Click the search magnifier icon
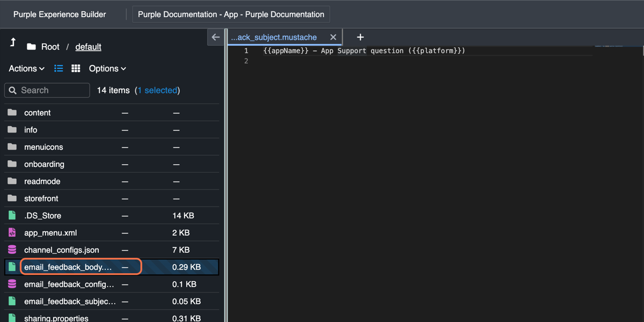The width and height of the screenshot is (644, 322). click(13, 90)
